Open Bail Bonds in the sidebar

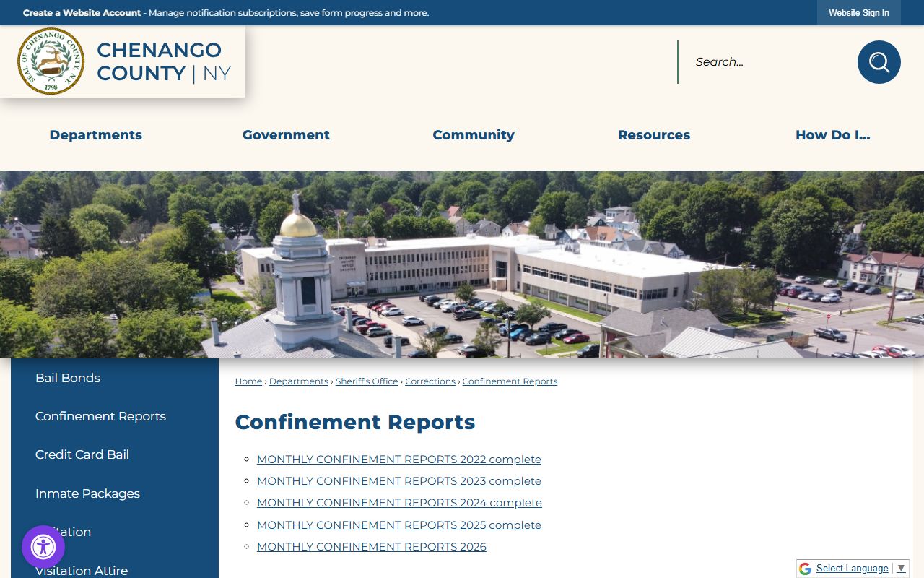[68, 378]
